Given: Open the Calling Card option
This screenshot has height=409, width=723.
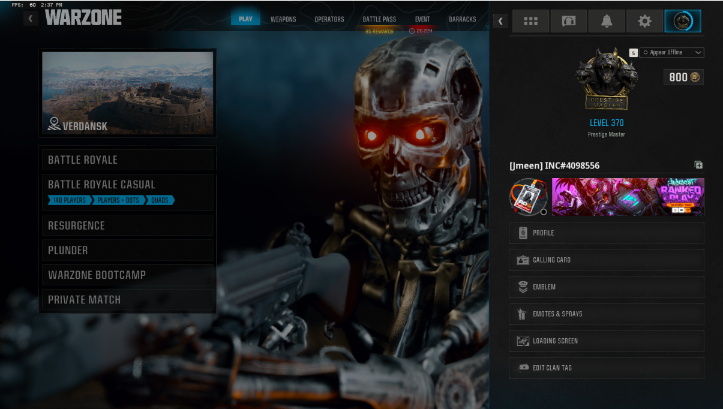Looking at the screenshot, I should (606, 260).
